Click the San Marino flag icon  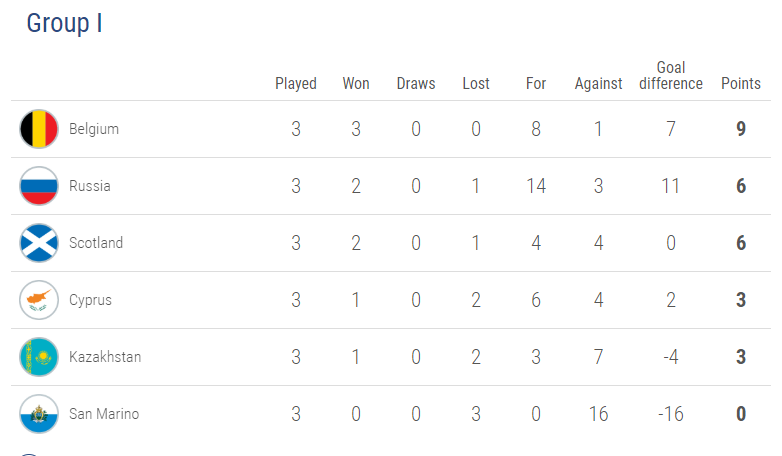click(x=39, y=414)
